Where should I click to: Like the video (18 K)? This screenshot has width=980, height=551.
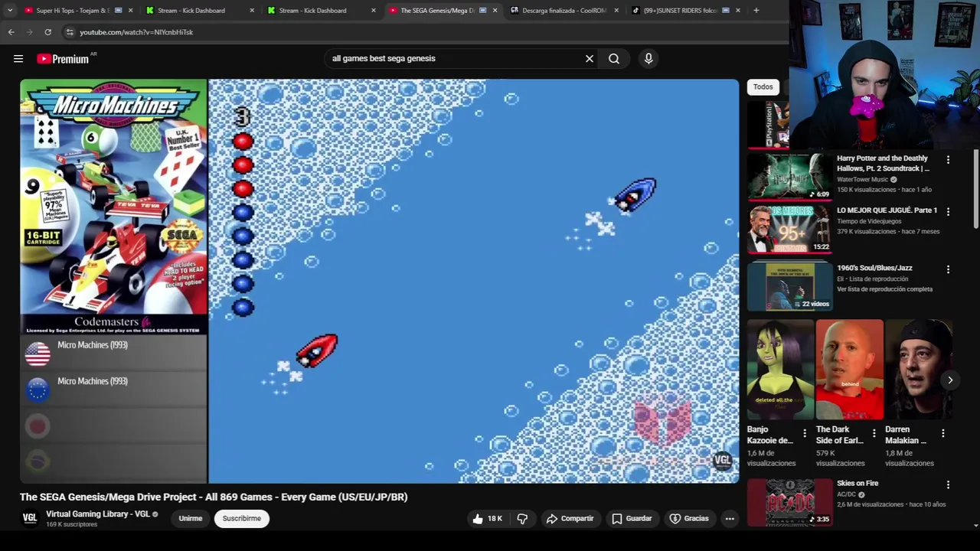click(487, 518)
